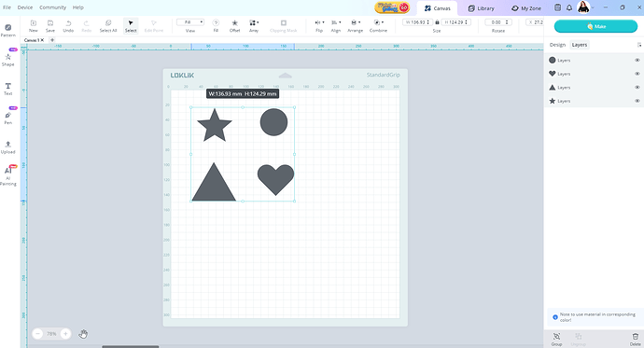Click the Group button at bottom

[556, 340]
